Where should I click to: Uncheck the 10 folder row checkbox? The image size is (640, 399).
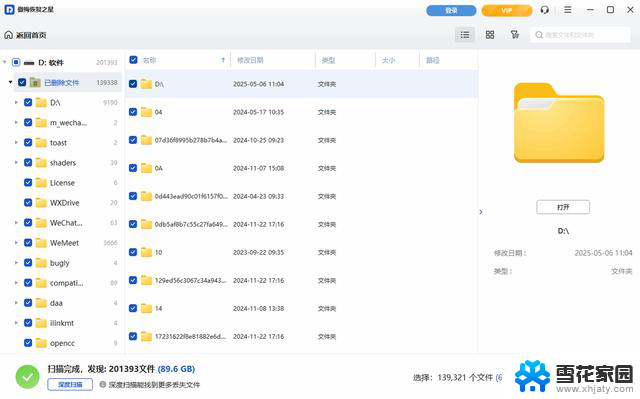click(133, 252)
